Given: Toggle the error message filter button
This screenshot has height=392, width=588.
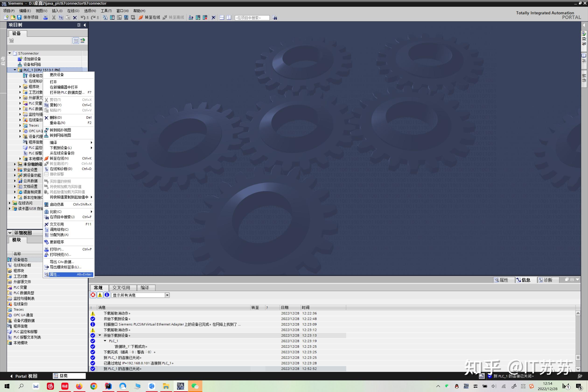Looking at the screenshot, I should (93, 295).
